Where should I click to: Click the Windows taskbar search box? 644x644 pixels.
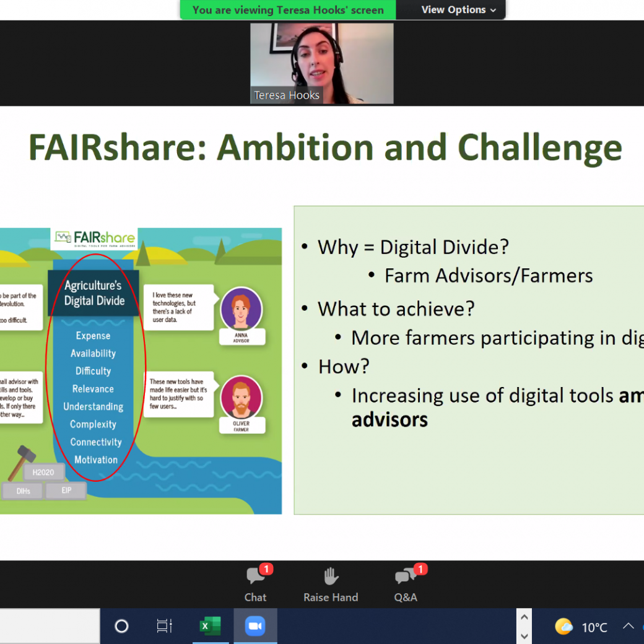[50, 626]
